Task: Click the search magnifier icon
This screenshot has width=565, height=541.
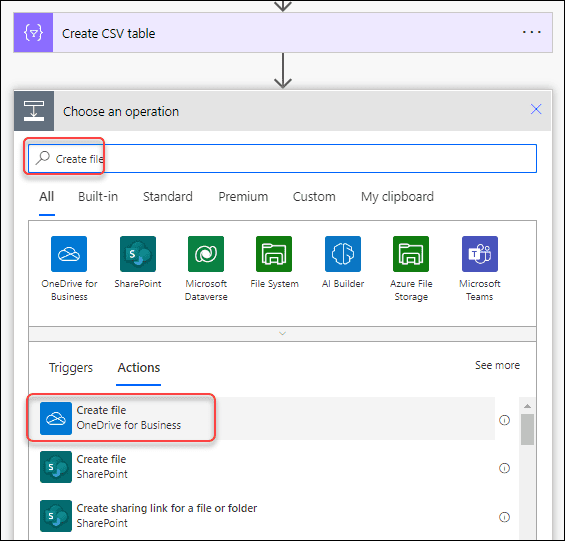Action: click(43, 158)
